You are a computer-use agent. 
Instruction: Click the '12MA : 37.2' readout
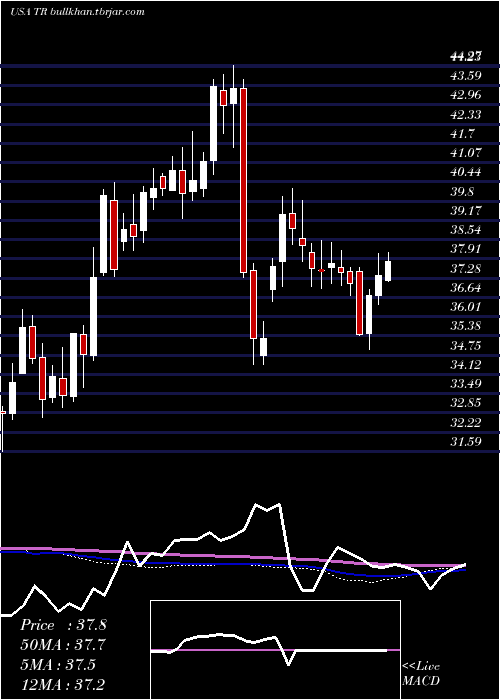63,684
